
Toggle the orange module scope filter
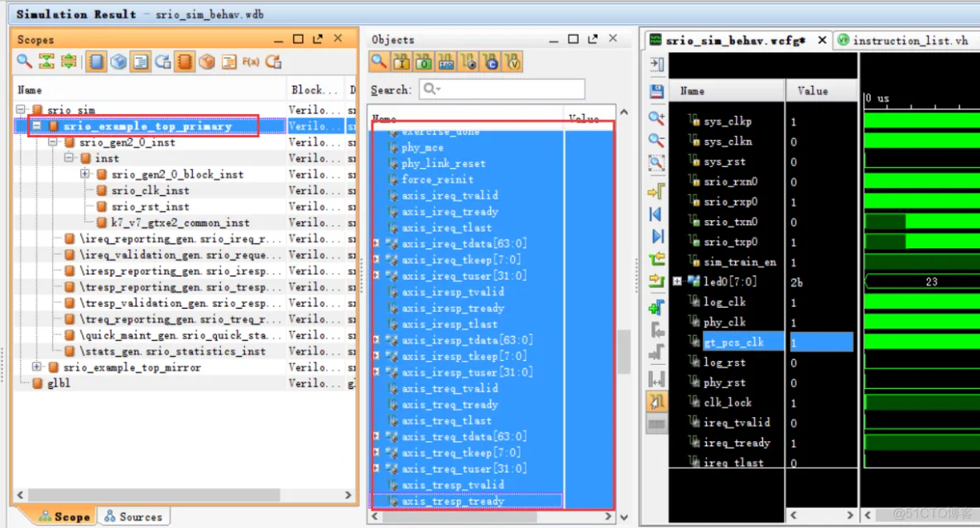(x=185, y=61)
